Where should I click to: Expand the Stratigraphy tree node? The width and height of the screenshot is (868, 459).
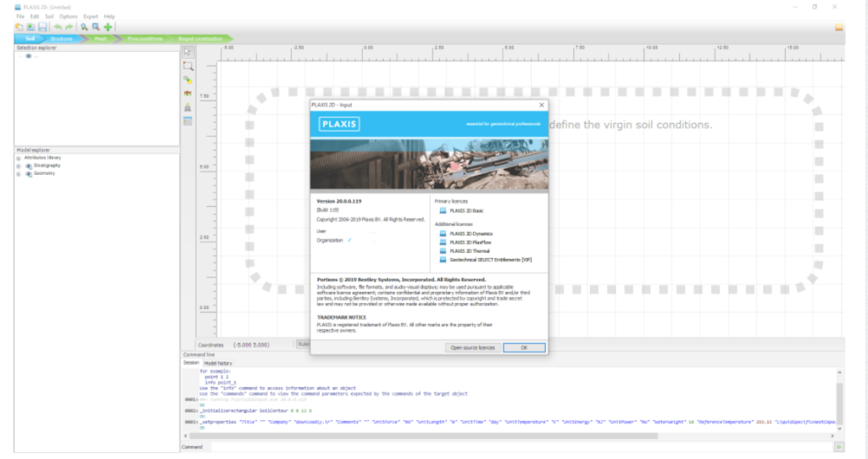tap(19, 165)
